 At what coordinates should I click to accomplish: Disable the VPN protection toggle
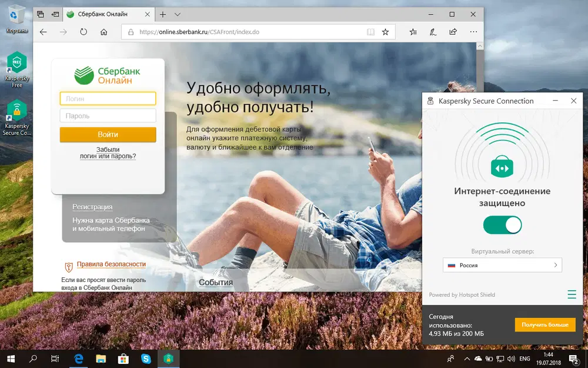pyautogui.click(x=502, y=225)
